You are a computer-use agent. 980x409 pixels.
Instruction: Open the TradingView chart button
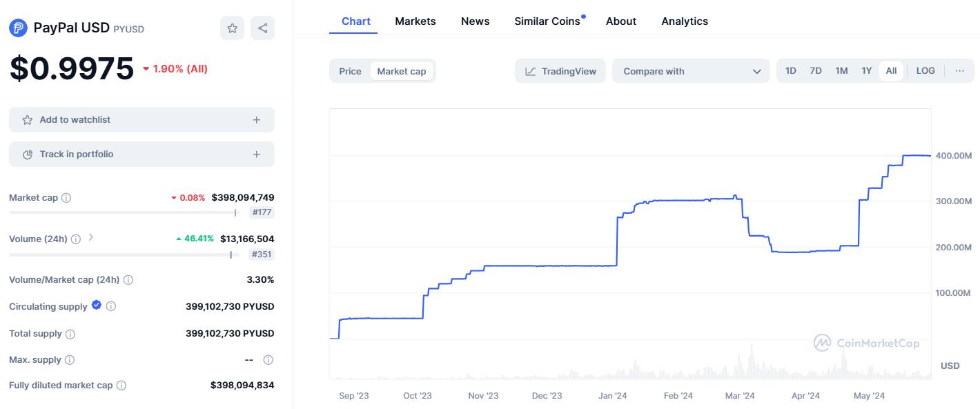pos(560,71)
